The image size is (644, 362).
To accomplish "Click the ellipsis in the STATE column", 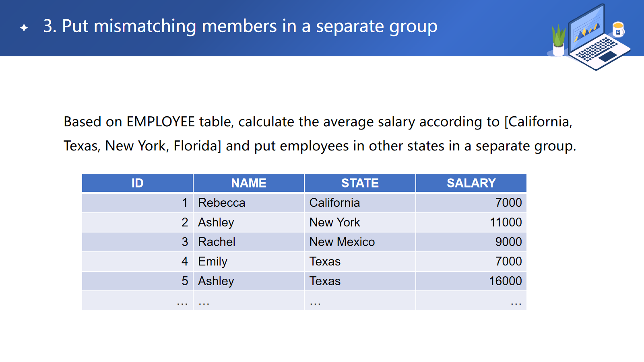I will tap(315, 302).
